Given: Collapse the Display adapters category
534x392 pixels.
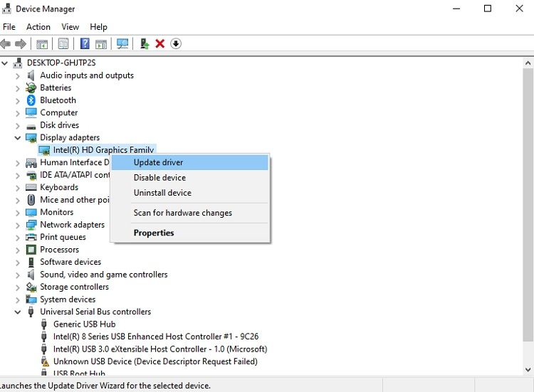Looking at the screenshot, I should point(18,137).
